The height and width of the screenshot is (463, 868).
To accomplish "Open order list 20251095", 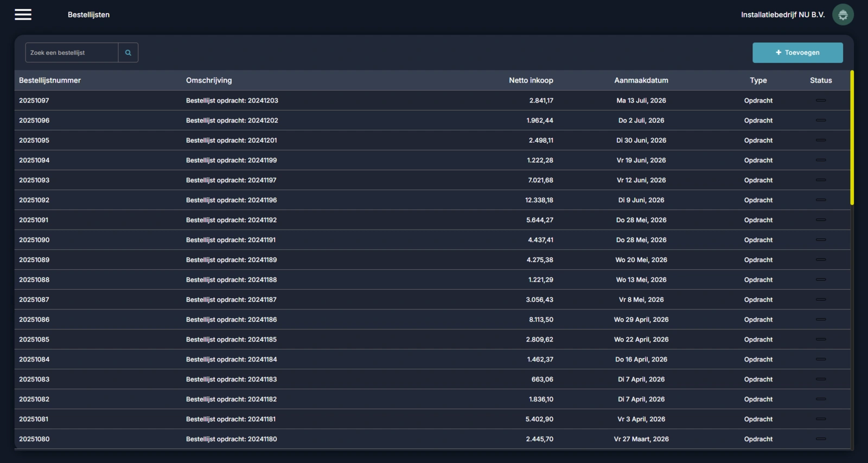I will [x=34, y=140].
